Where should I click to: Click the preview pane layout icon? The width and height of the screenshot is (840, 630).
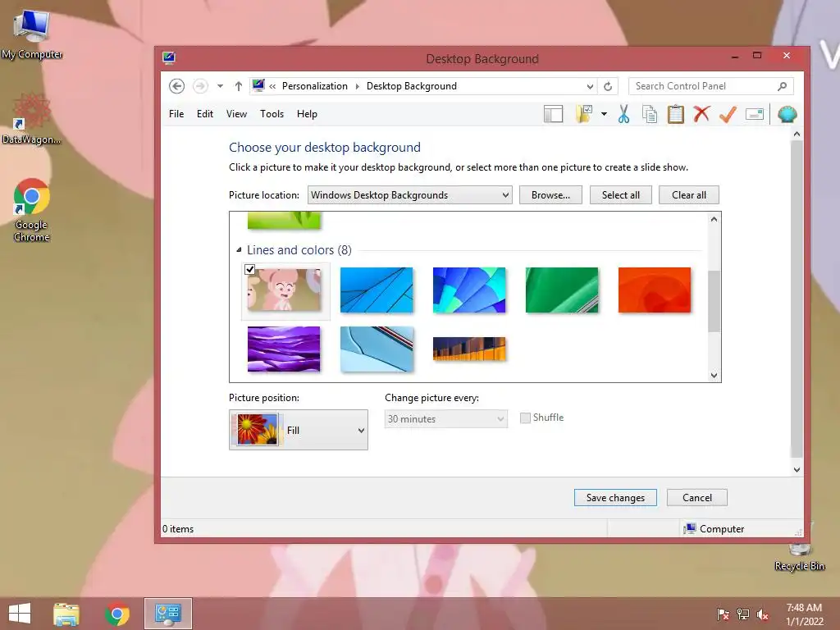coord(553,114)
